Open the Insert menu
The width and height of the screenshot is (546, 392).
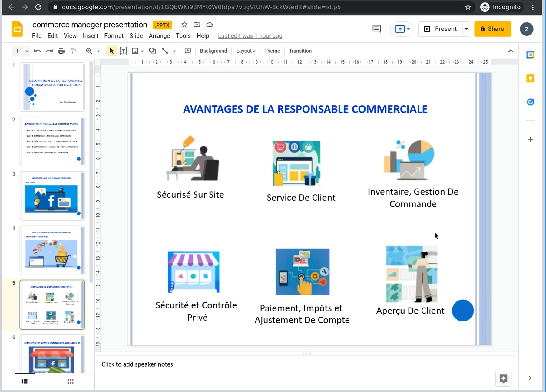click(x=90, y=36)
